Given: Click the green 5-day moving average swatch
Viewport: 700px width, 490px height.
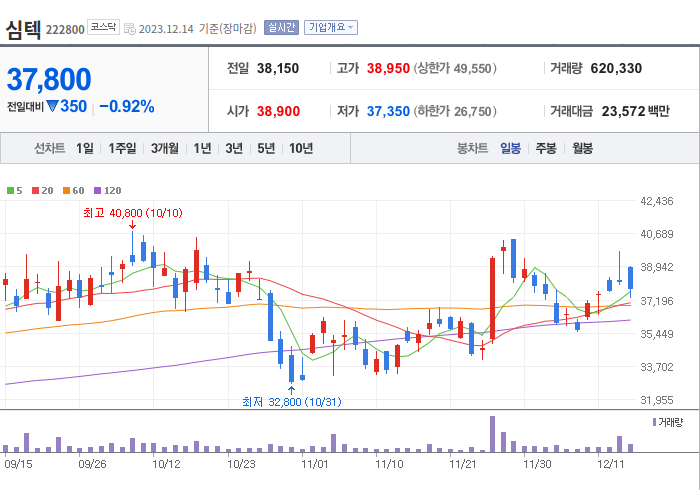Looking at the screenshot, I should [x=10, y=191].
